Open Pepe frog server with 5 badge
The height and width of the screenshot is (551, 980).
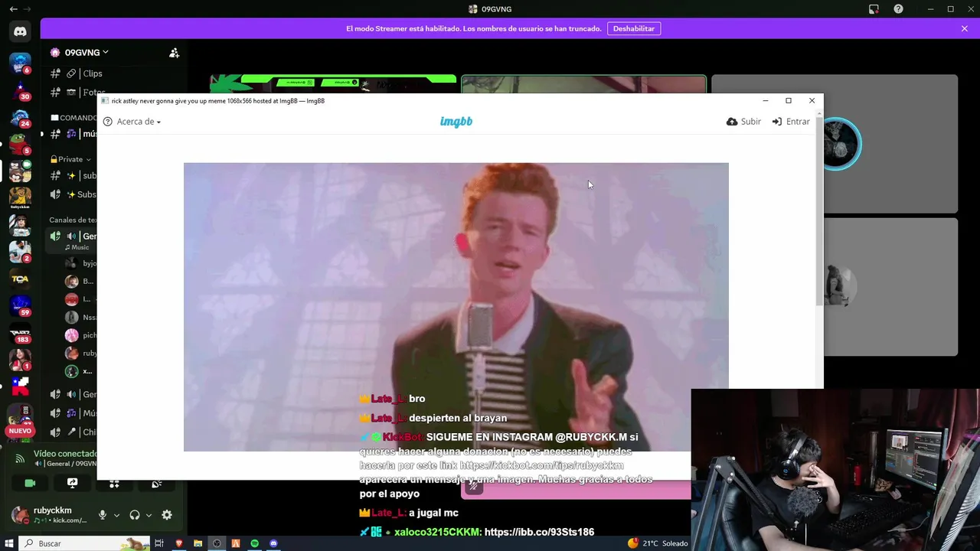pos(20,145)
